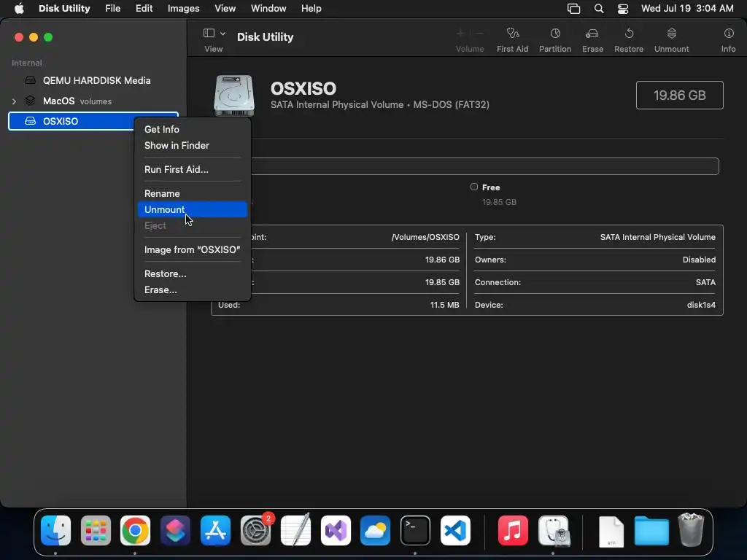Open the Apple menu
This screenshot has height=560, width=747.
(19, 9)
